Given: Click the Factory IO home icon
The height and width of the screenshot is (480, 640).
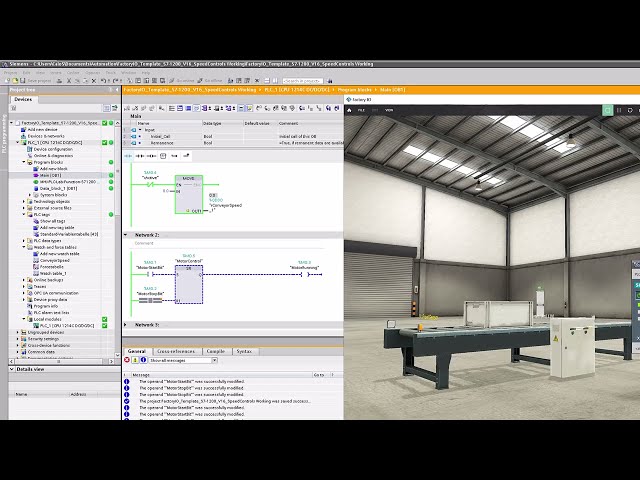Looking at the screenshot, I should (x=349, y=110).
